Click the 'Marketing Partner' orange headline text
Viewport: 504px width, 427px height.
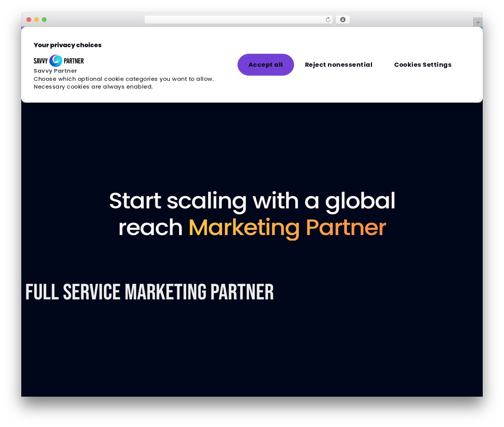(287, 227)
